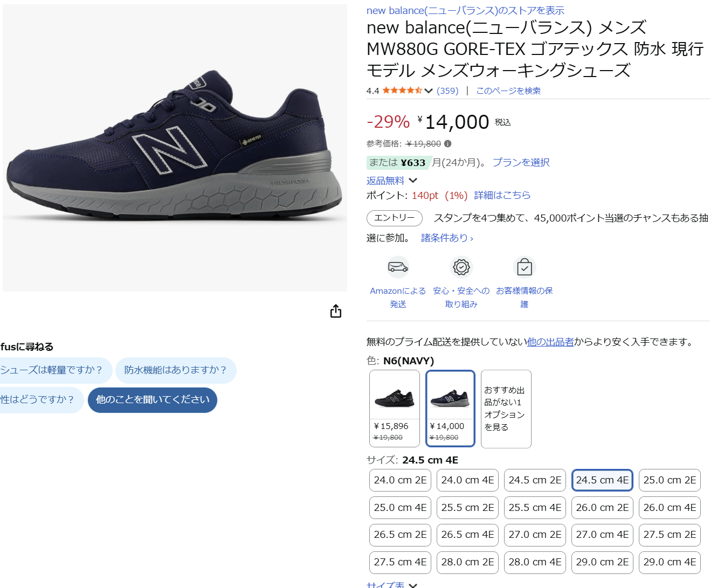Click the エントリー button
Viewport: 724px width, 588px height.
tap(394, 218)
